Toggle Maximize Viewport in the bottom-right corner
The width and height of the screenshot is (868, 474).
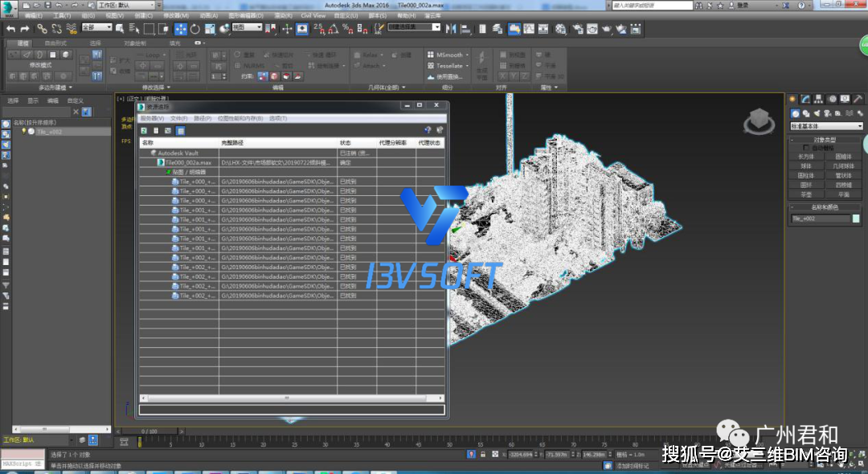pos(861,464)
